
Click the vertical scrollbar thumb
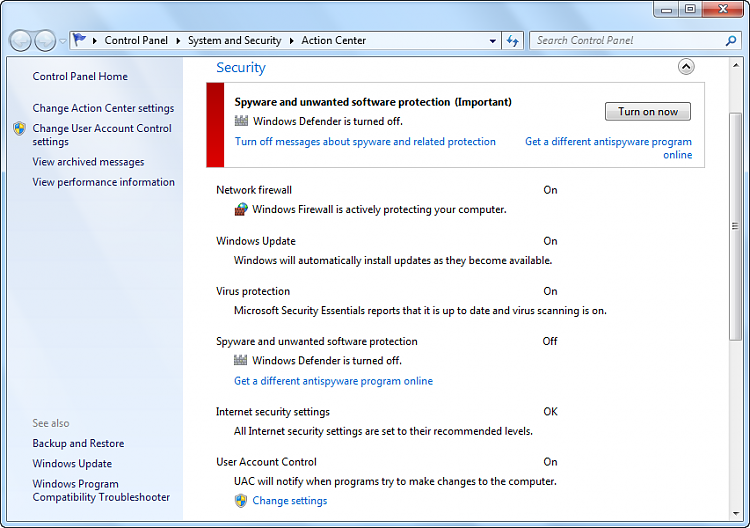coord(736,226)
